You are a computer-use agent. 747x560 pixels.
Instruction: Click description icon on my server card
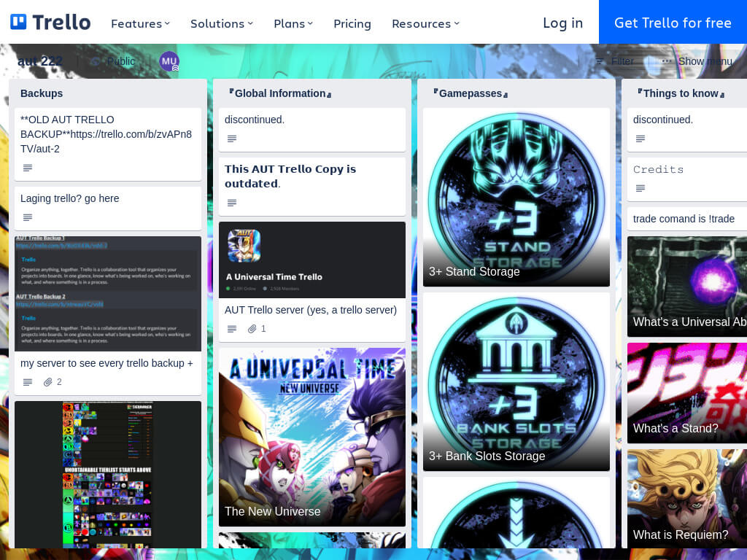(x=28, y=382)
